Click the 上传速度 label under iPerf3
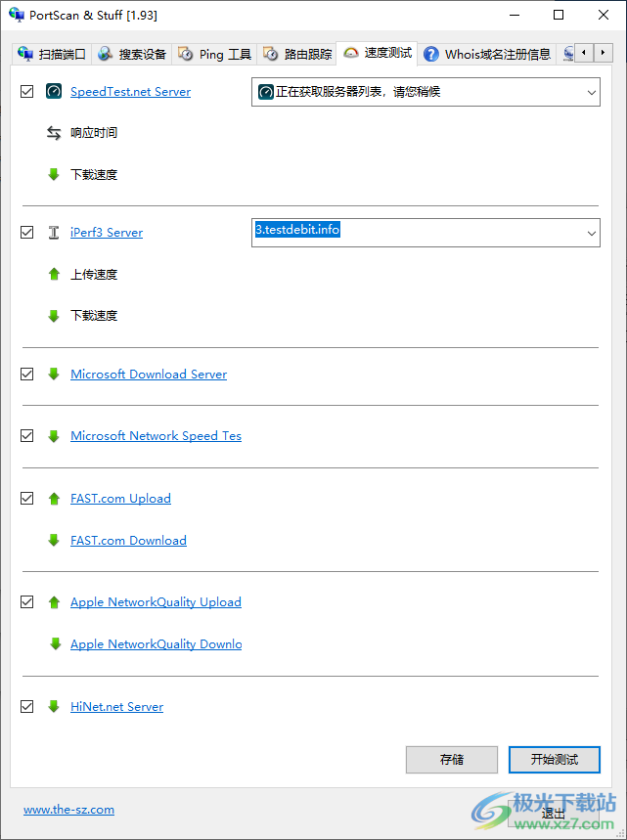Viewport: 627px width, 840px height. pyautogui.click(x=94, y=274)
